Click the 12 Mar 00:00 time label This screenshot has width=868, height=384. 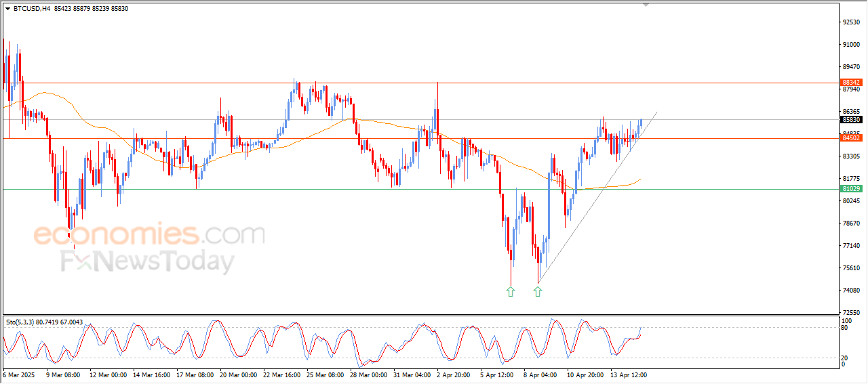coord(108,375)
